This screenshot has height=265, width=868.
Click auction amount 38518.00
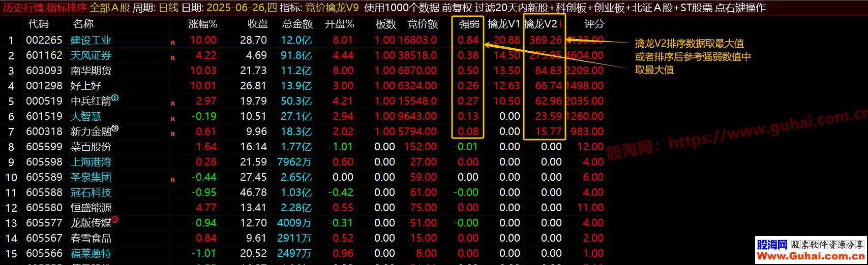click(417, 55)
